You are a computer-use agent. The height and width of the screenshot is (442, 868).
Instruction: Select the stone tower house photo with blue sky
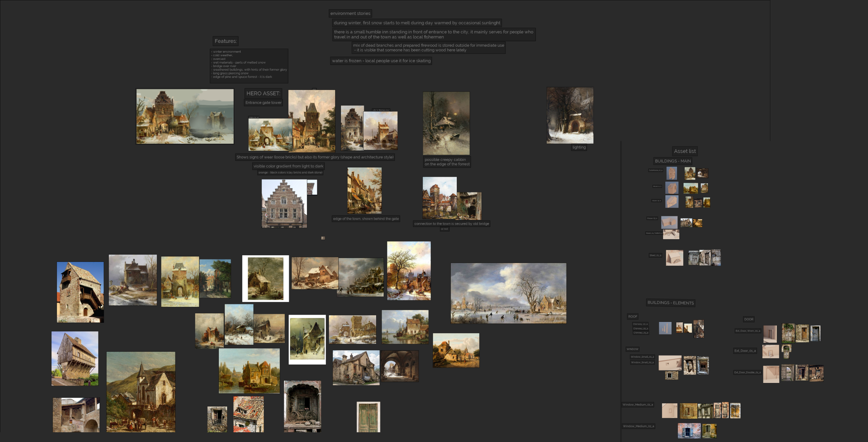pos(80,292)
